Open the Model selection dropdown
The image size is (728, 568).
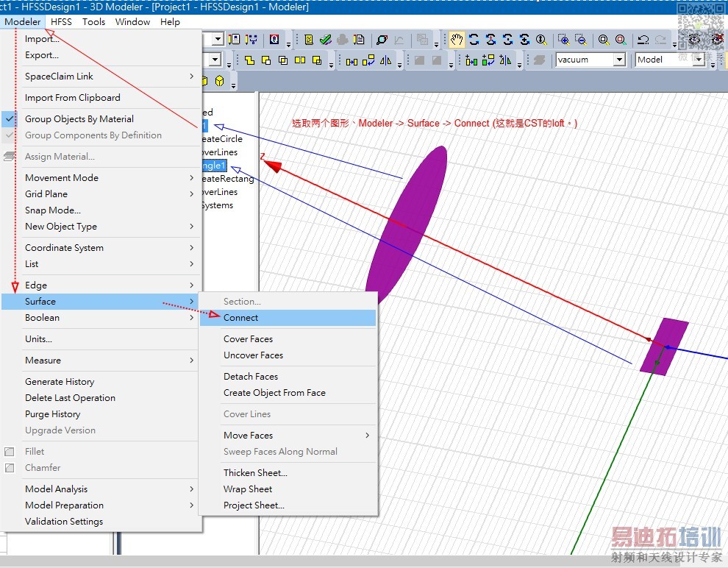point(698,60)
